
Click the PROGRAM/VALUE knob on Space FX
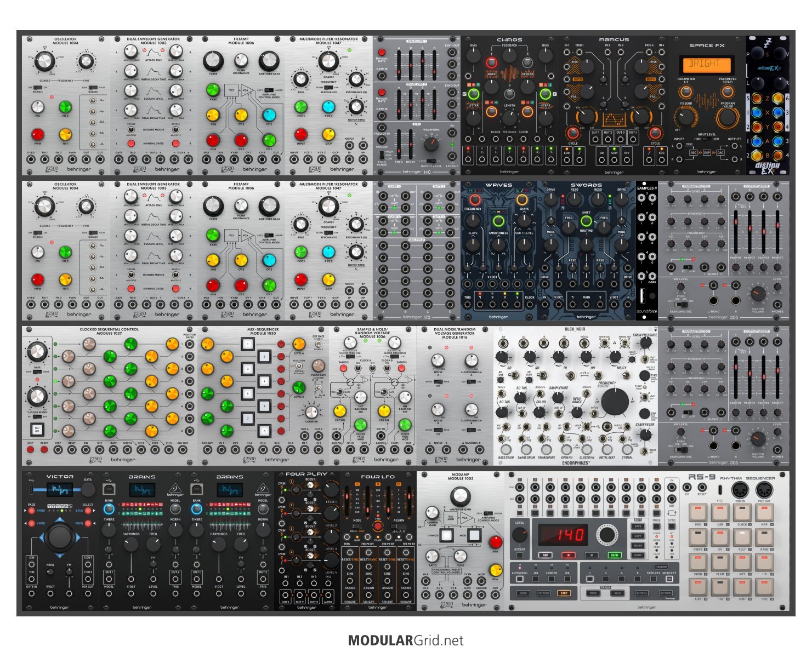click(728, 117)
